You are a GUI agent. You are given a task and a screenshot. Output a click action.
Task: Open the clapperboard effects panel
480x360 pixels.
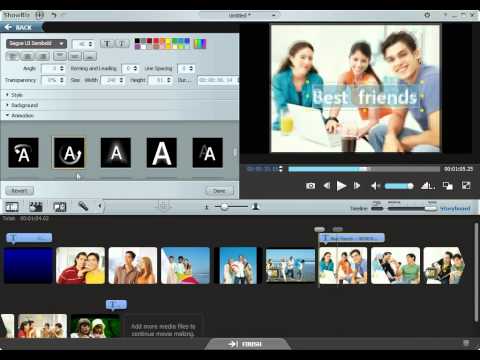[36, 207]
